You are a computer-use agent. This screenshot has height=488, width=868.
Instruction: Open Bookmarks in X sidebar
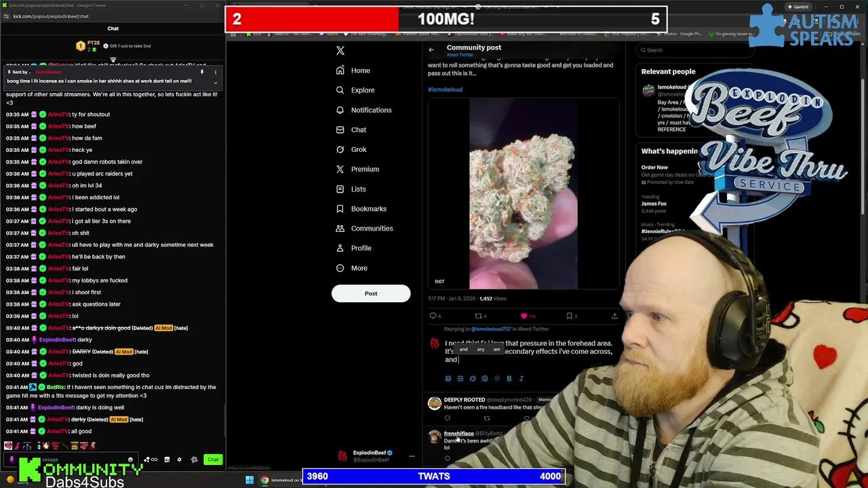(x=361, y=209)
